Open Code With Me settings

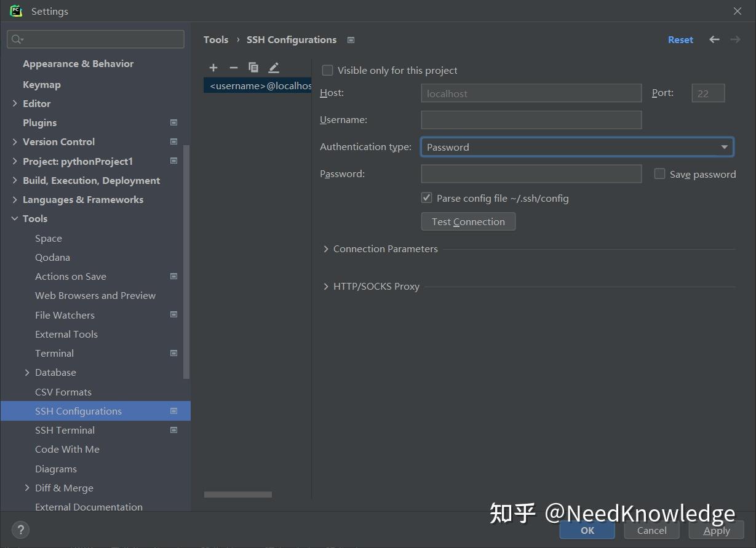pos(67,449)
